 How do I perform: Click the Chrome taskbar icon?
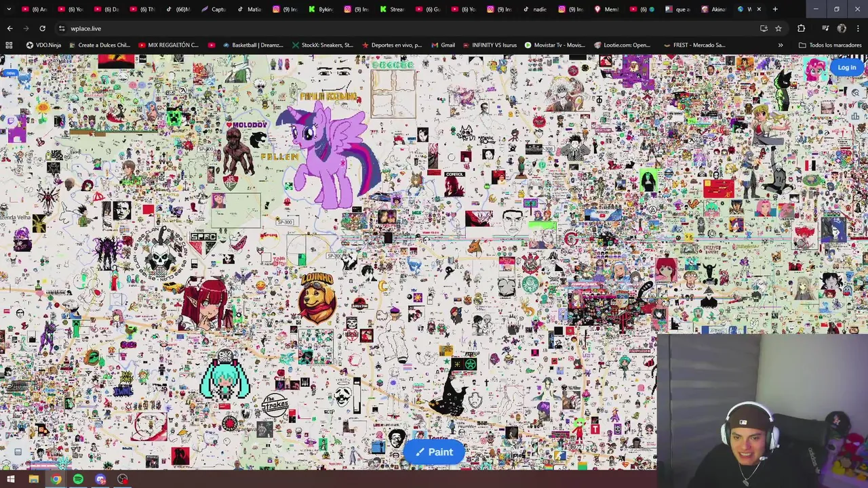pos(56,479)
